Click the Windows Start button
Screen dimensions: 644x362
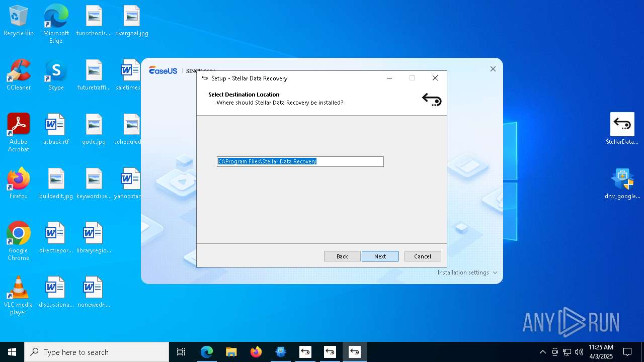(x=12, y=352)
